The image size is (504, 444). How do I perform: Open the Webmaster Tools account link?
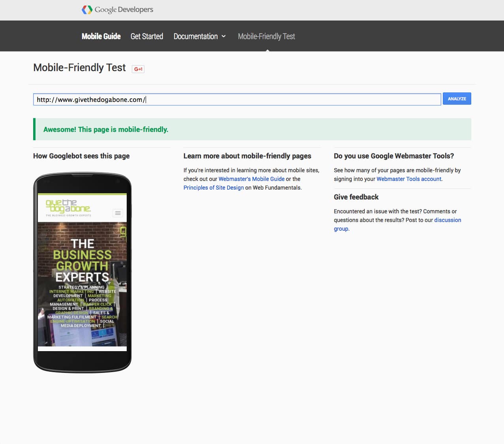click(409, 179)
